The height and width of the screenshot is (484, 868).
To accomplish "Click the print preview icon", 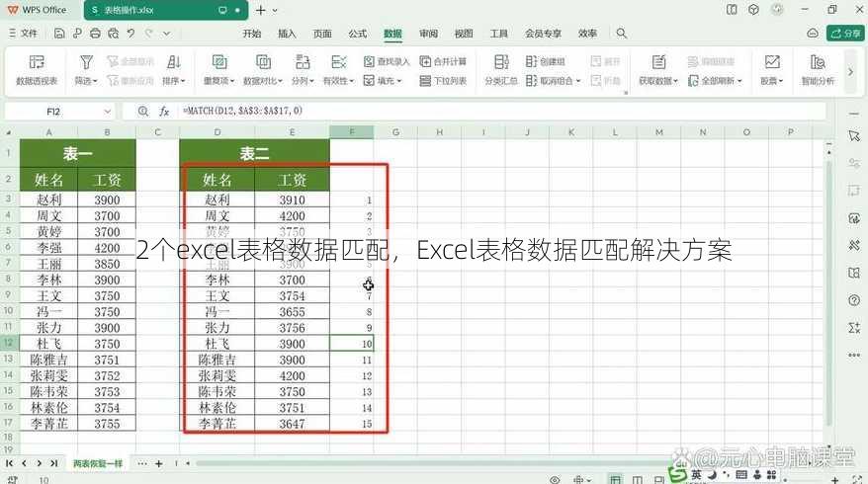I will 114,34.
